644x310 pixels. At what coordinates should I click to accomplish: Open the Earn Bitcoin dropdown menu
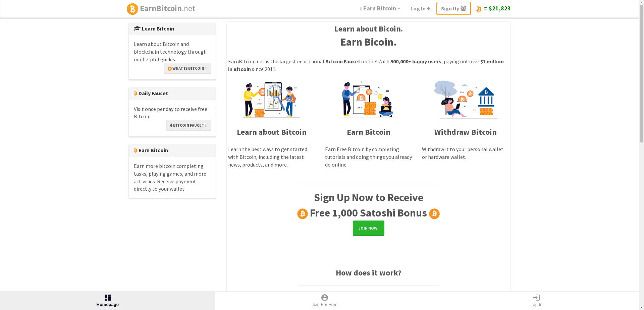pyautogui.click(x=380, y=8)
